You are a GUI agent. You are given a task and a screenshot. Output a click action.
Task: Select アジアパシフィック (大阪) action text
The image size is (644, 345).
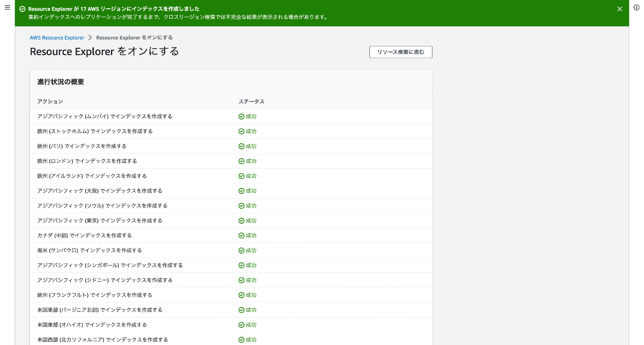(x=100, y=191)
